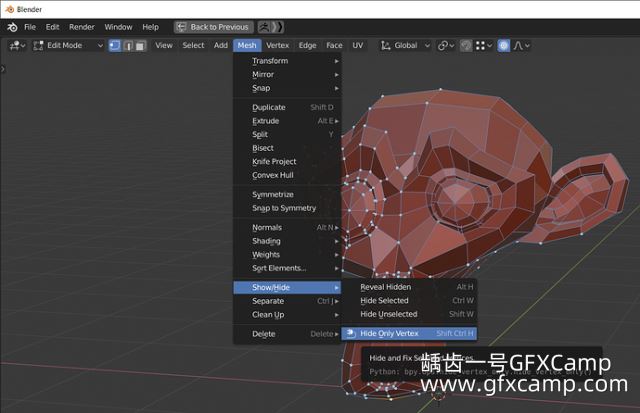Click the Back to Previous button
640x413 pixels.
pyautogui.click(x=213, y=27)
